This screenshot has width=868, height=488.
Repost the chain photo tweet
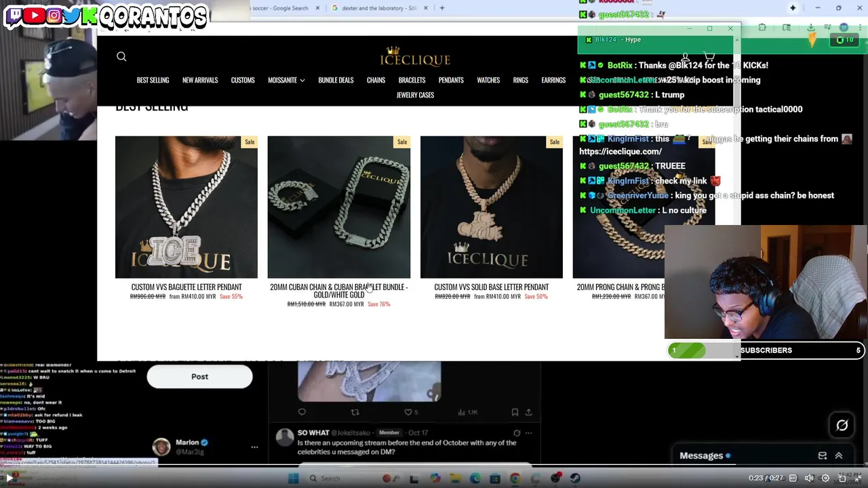point(355,412)
